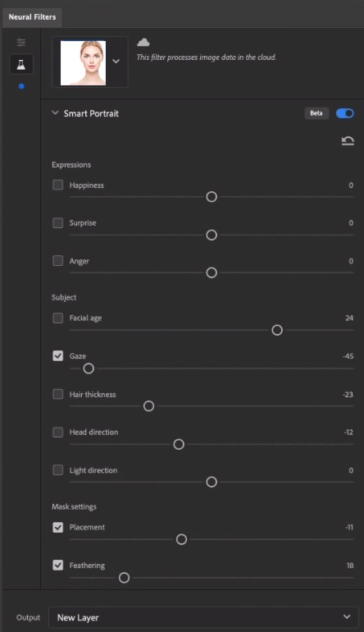Switch to the Neural Filters tab
Viewport: 364px width, 632px height.
coord(32,17)
